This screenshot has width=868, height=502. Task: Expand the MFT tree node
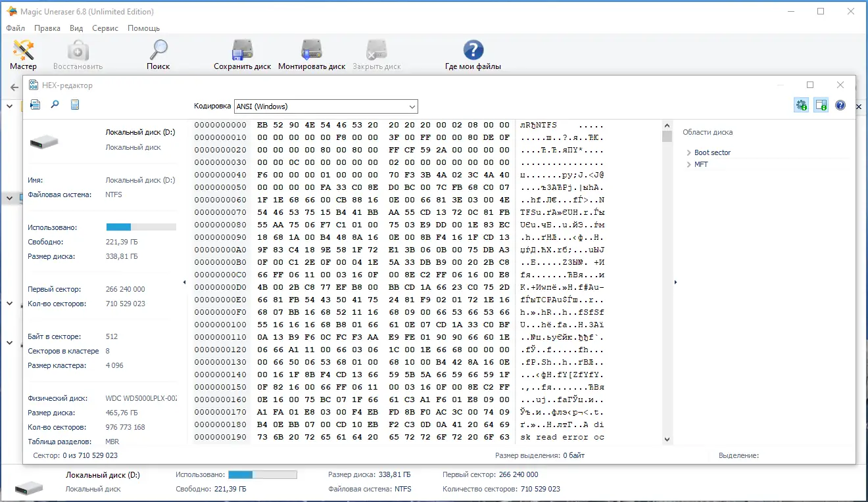688,164
